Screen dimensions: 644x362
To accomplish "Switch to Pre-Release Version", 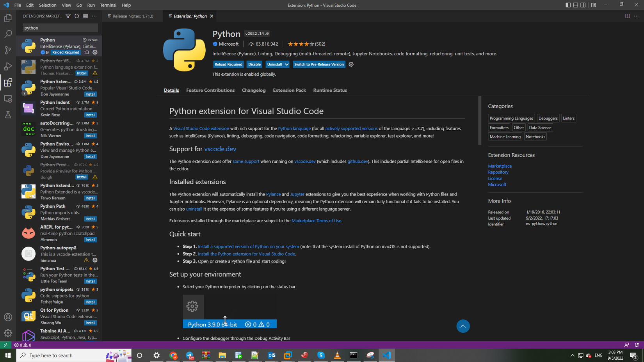I will pos(319,64).
